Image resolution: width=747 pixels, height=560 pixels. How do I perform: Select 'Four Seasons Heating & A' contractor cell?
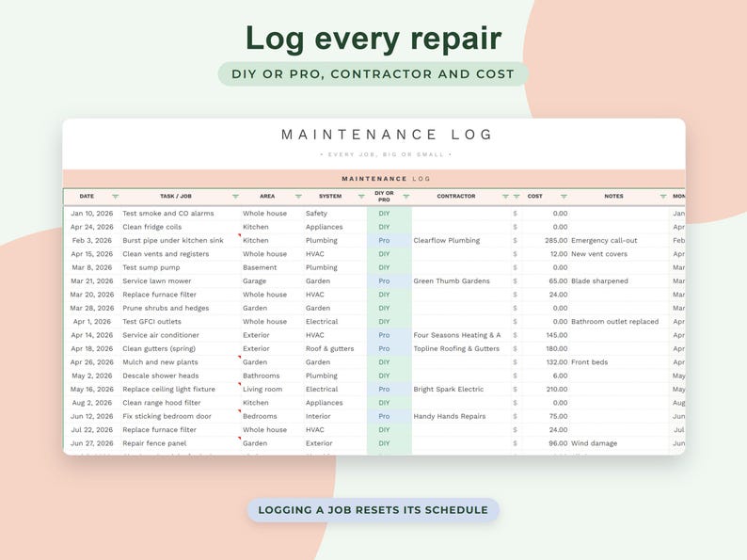(461, 335)
